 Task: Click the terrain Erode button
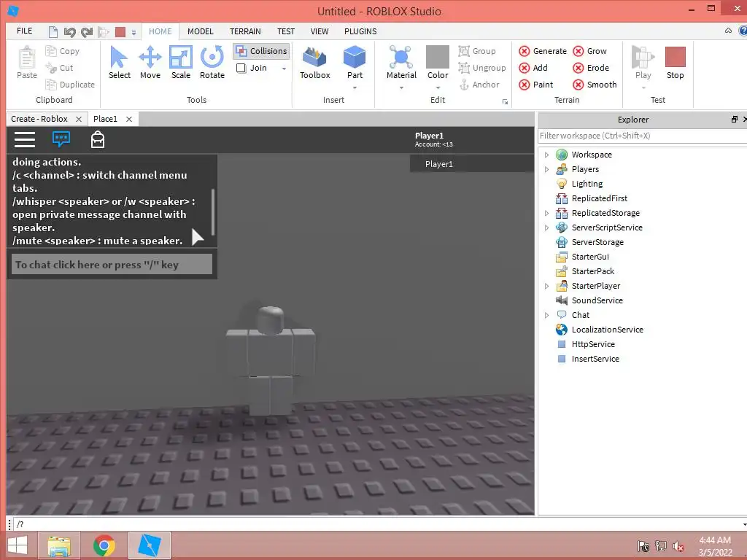tap(591, 68)
